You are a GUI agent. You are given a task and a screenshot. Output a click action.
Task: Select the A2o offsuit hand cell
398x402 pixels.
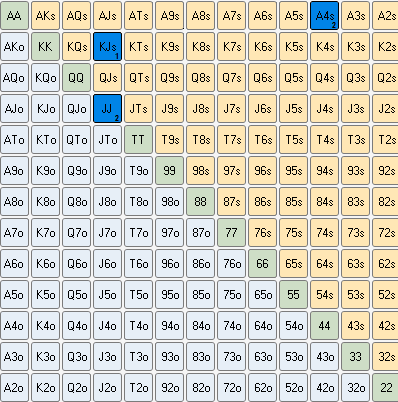pyautogui.click(x=14, y=387)
